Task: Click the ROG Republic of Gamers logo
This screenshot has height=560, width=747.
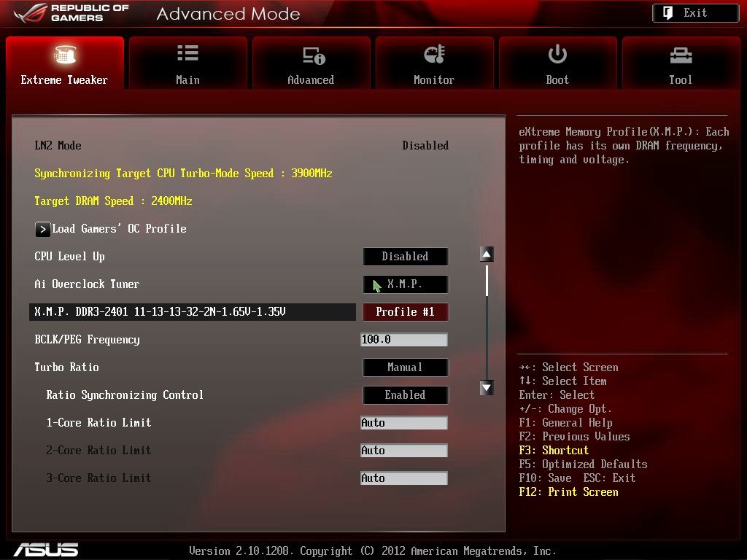Action: (x=71, y=13)
